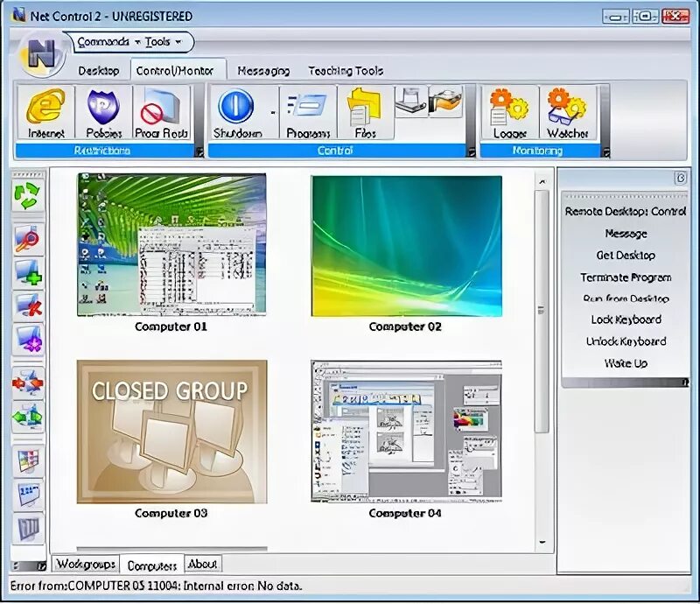Click the green outward arrows sidebar icon
This screenshot has height=604, width=700.
coord(28,417)
